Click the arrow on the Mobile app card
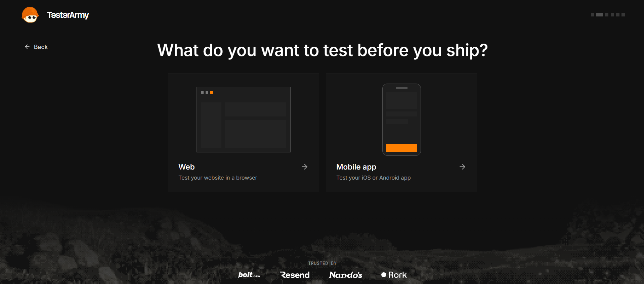Screen dimensions: 644x284 (462, 167)
